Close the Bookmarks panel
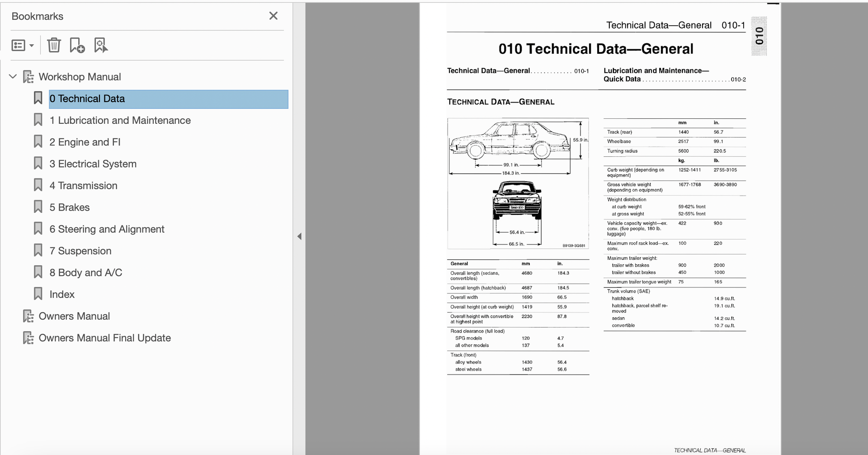 click(273, 16)
